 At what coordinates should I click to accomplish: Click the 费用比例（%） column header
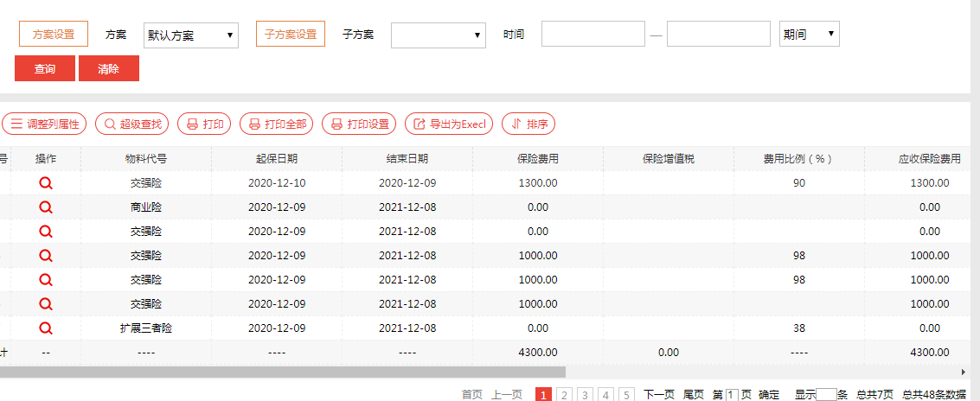pos(799,159)
